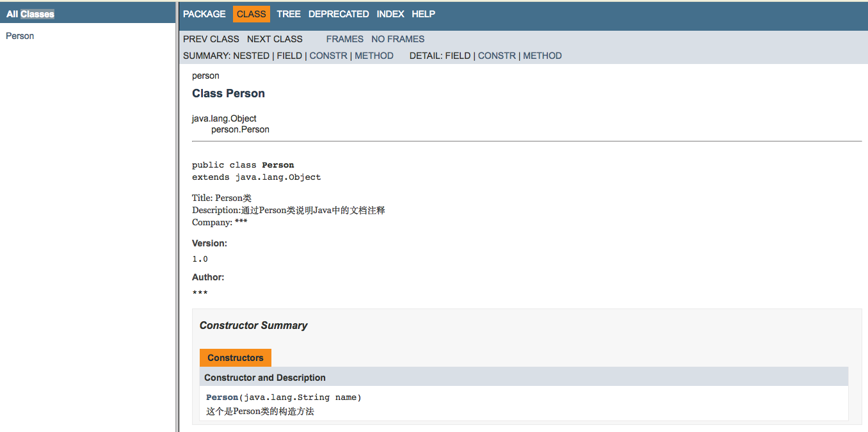Image resolution: width=868 pixels, height=432 pixels.
Task: Jump to CONSTR in summary row
Action: (x=328, y=56)
